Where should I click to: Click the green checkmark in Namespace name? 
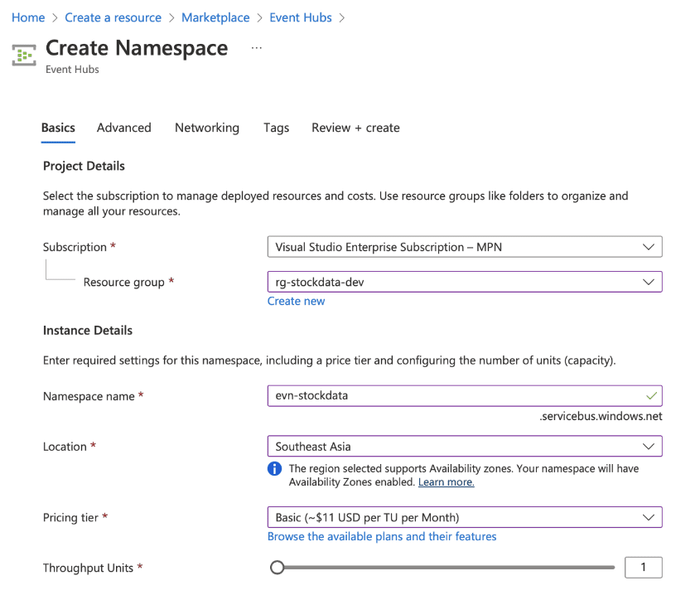click(651, 396)
